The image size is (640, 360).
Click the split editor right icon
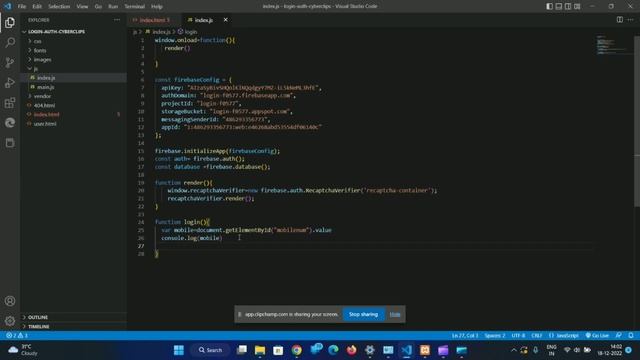620,20
